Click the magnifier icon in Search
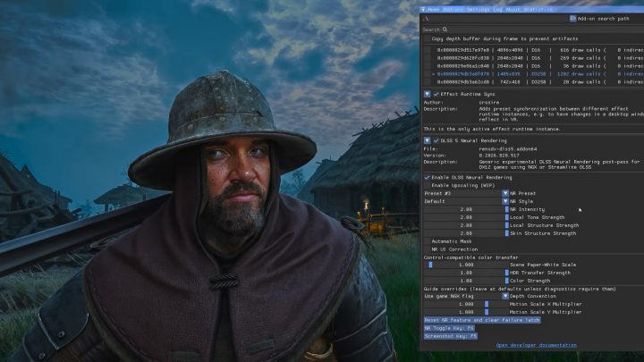 (445, 29)
